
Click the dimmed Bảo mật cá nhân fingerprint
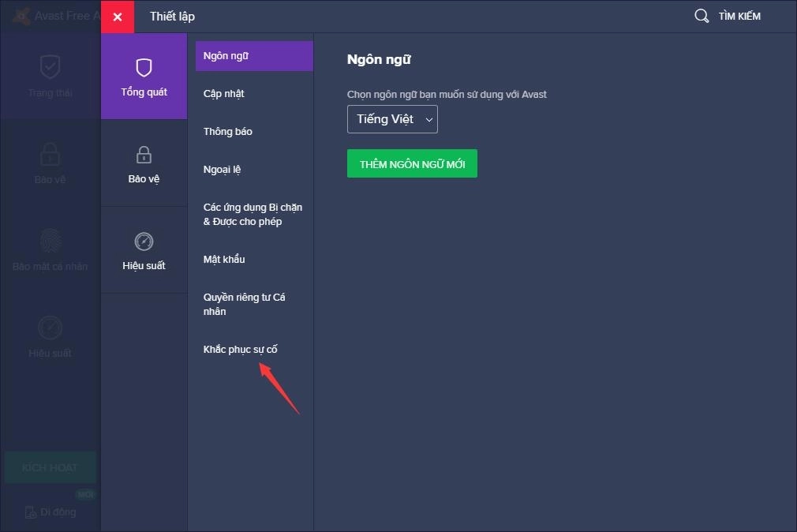click(50, 240)
